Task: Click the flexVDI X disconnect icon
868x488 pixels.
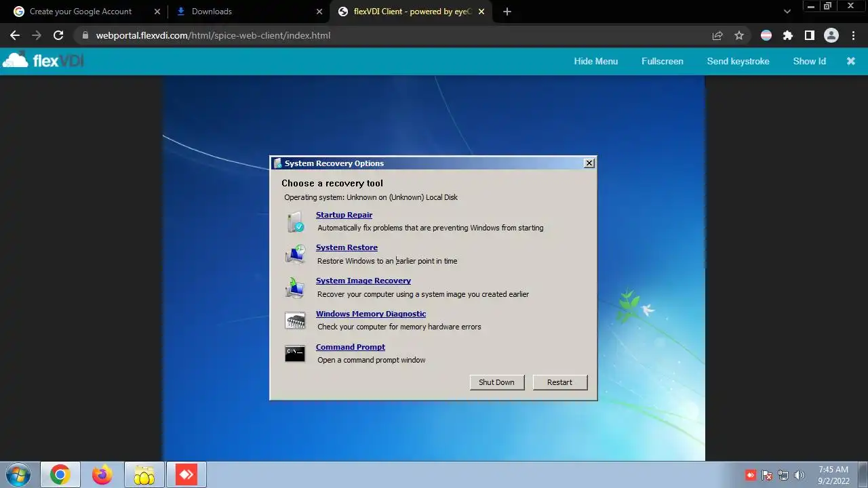Action: (x=851, y=61)
